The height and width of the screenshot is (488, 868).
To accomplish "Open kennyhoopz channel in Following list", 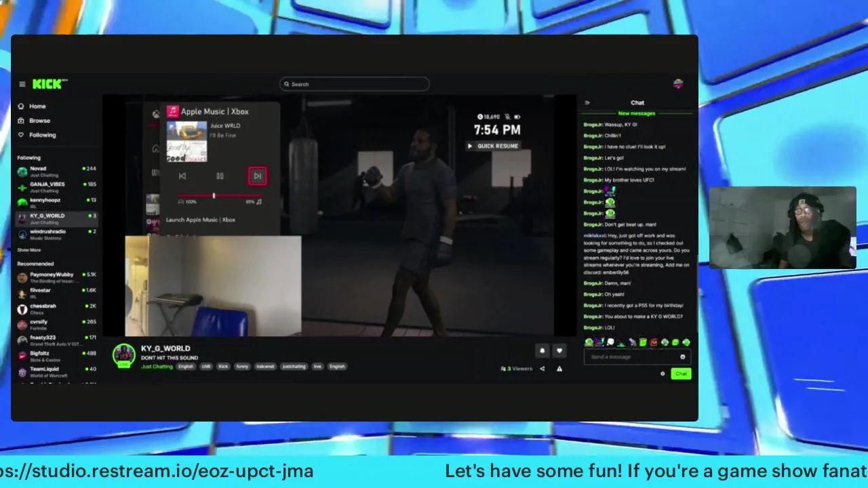I will click(57, 202).
